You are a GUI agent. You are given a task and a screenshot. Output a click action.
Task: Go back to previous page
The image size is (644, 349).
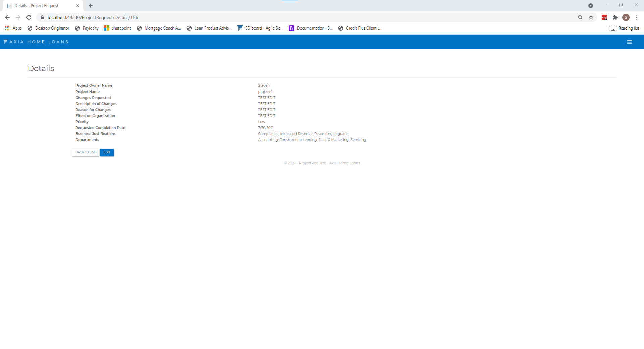pos(7,17)
